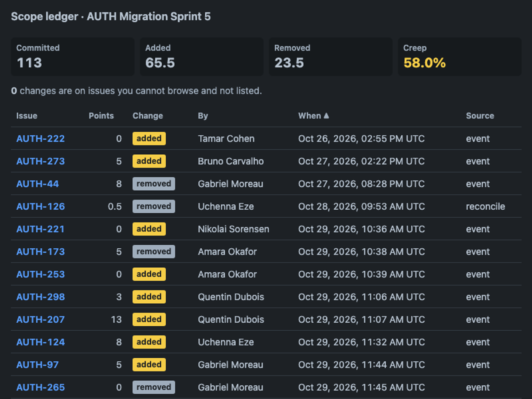532x399 pixels.
Task: Click timestamp Oct 26, 2026, 02:55 PM UTC
Action: click(x=361, y=139)
